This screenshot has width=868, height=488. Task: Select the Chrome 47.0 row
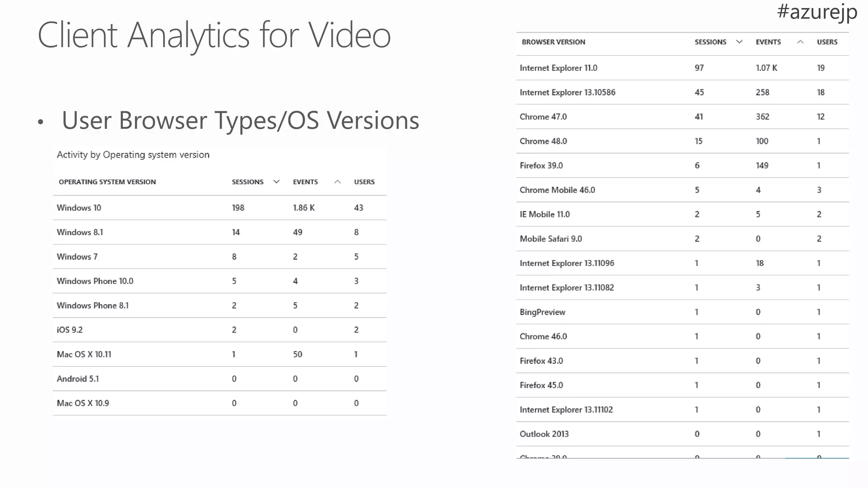point(543,116)
